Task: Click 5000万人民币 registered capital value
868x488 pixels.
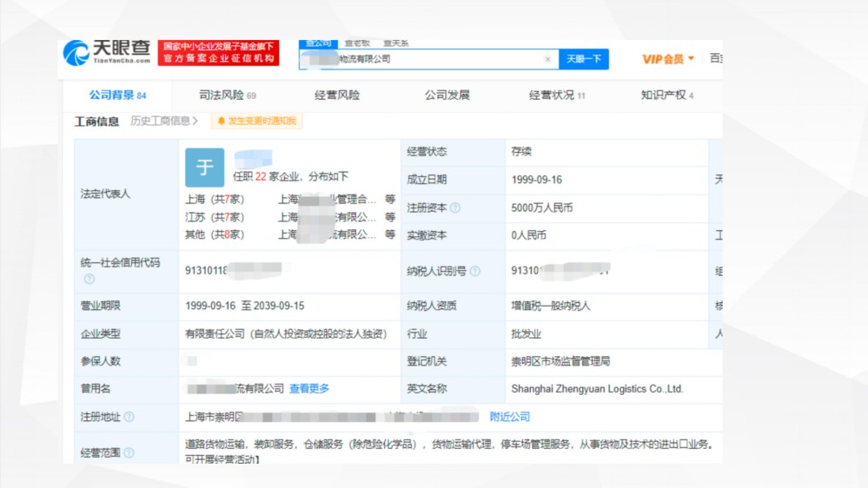Action: click(542, 208)
